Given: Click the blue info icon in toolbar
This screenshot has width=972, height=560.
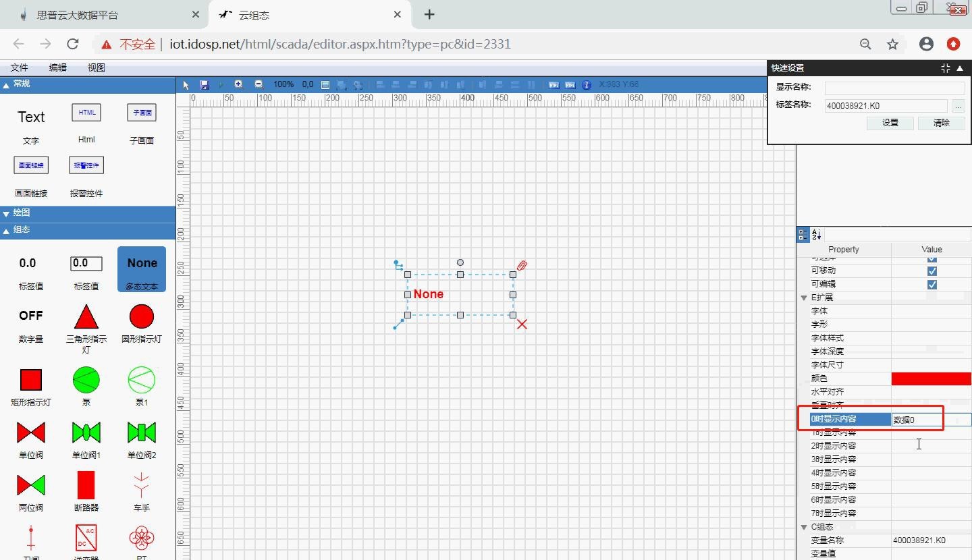Looking at the screenshot, I should (586, 85).
